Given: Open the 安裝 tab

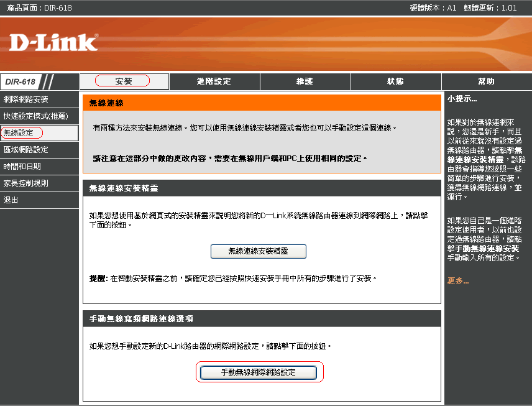Looking at the screenshot, I should tap(124, 81).
